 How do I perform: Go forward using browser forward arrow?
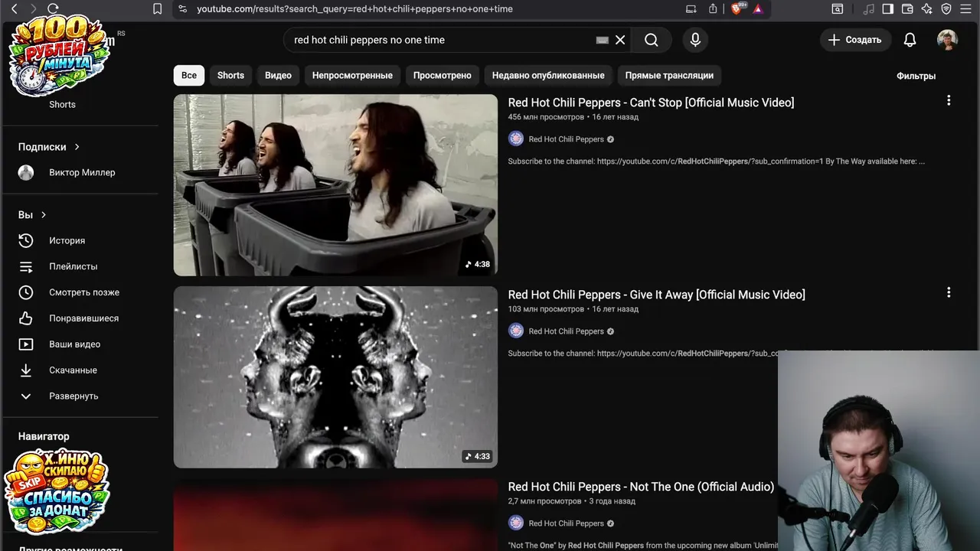tap(33, 8)
